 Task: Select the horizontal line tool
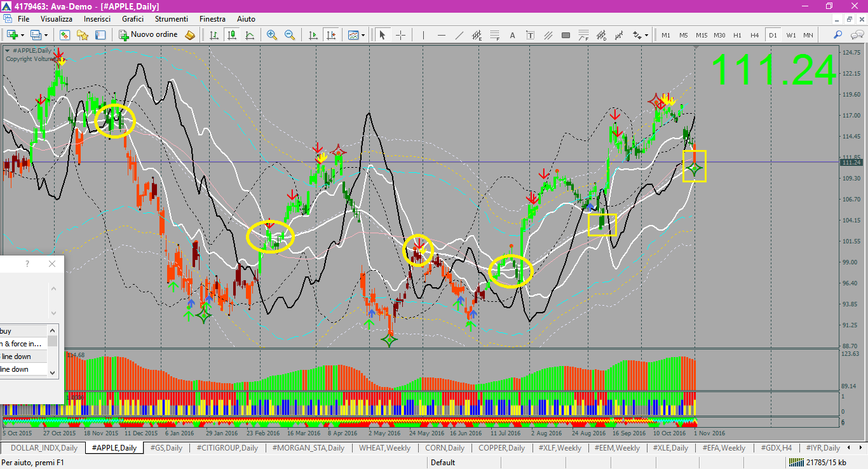point(441,35)
